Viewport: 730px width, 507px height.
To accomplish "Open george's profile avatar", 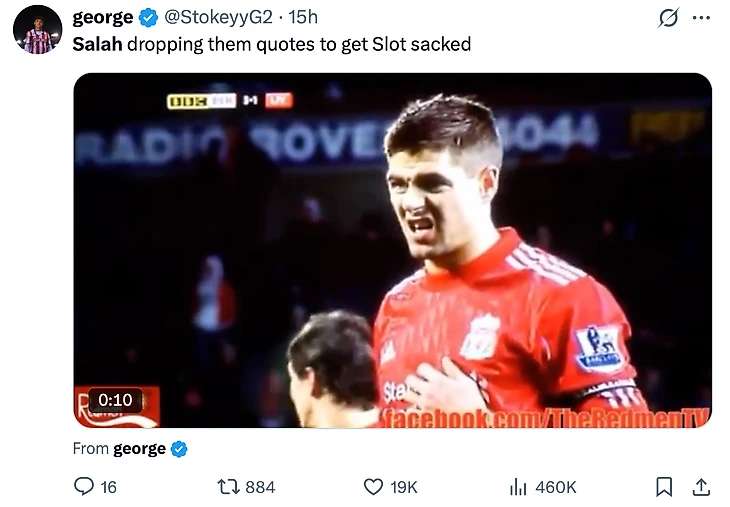I will point(38,29).
